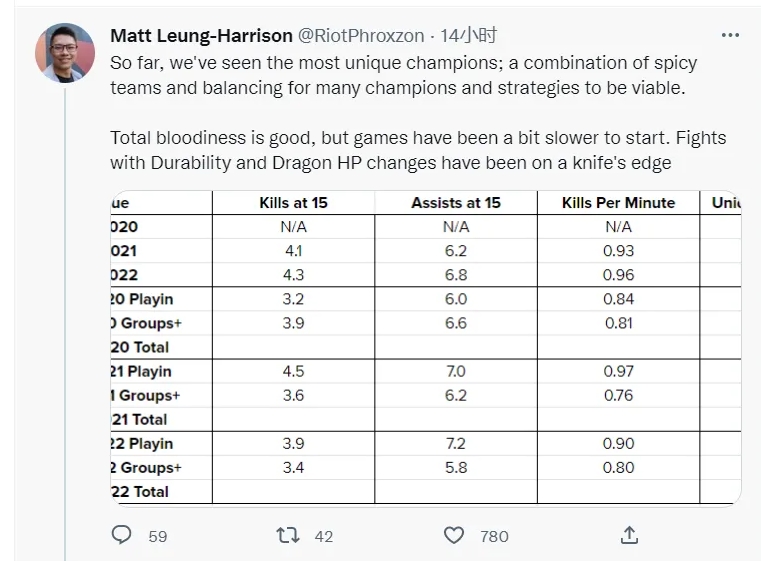Click the "Kills Per Minute" column header
761x561 pixels.
(x=618, y=203)
